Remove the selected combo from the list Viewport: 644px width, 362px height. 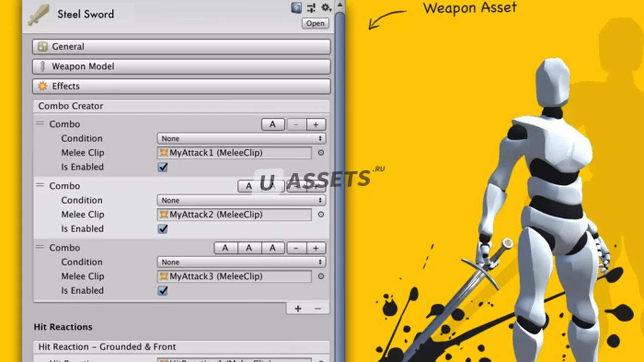tap(317, 309)
